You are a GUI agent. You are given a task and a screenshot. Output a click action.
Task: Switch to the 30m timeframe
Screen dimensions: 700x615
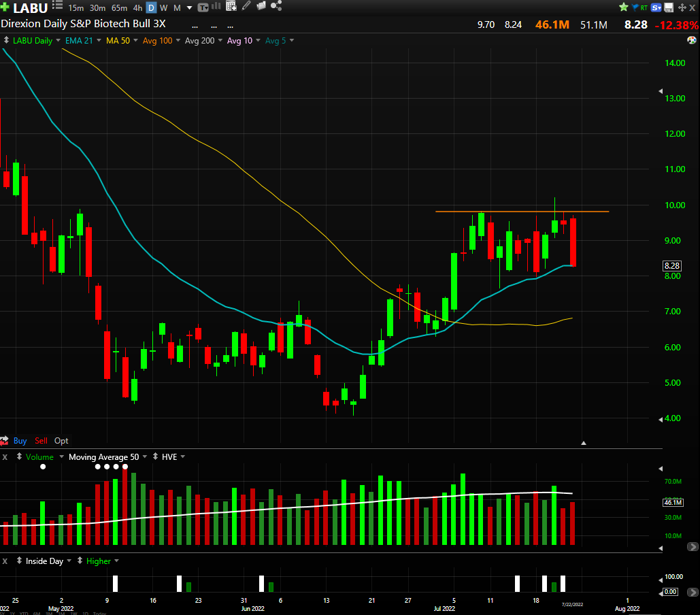tap(97, 8)
